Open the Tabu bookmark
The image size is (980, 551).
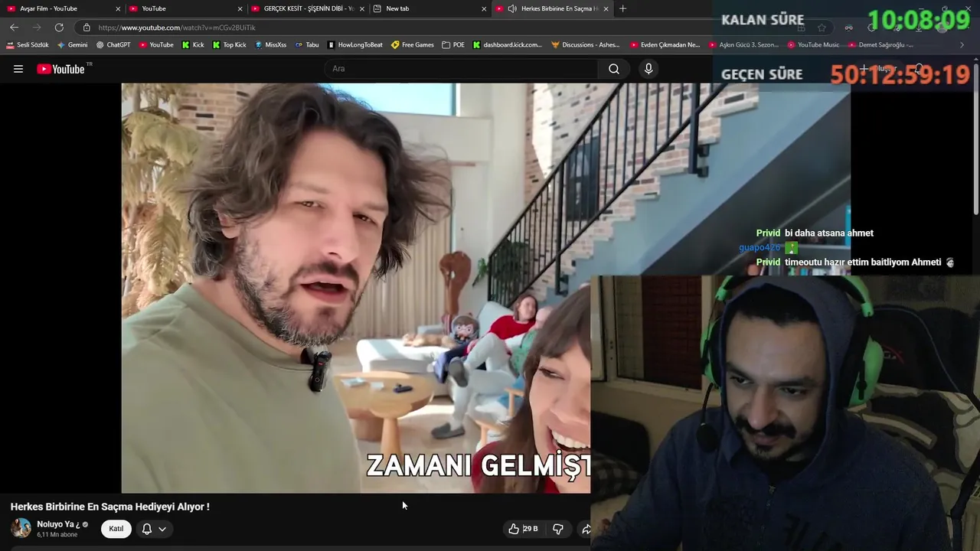(x=307, y=45)
